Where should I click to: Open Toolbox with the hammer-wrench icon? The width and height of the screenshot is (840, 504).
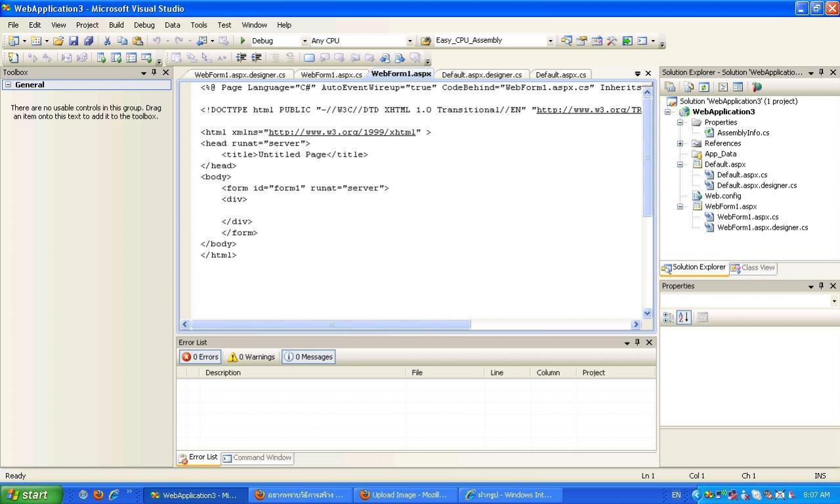pos(612,41)
